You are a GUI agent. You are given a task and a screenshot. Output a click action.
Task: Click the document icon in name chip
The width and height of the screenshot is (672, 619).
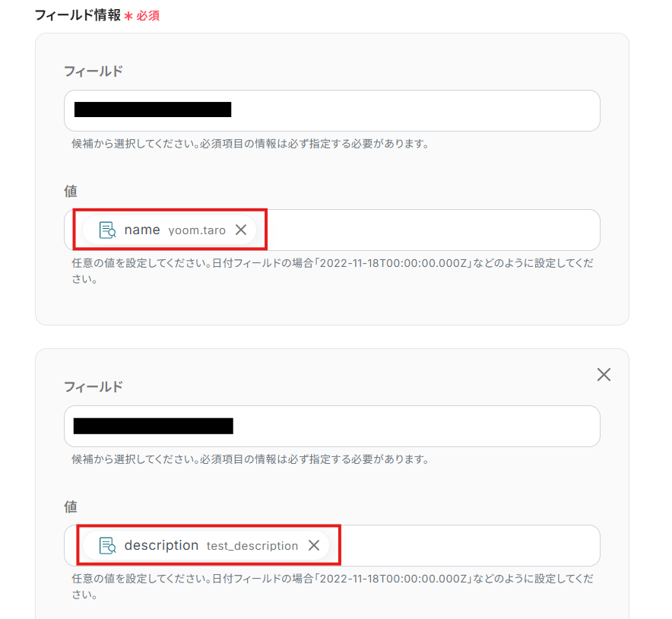[x=107, y=230]
